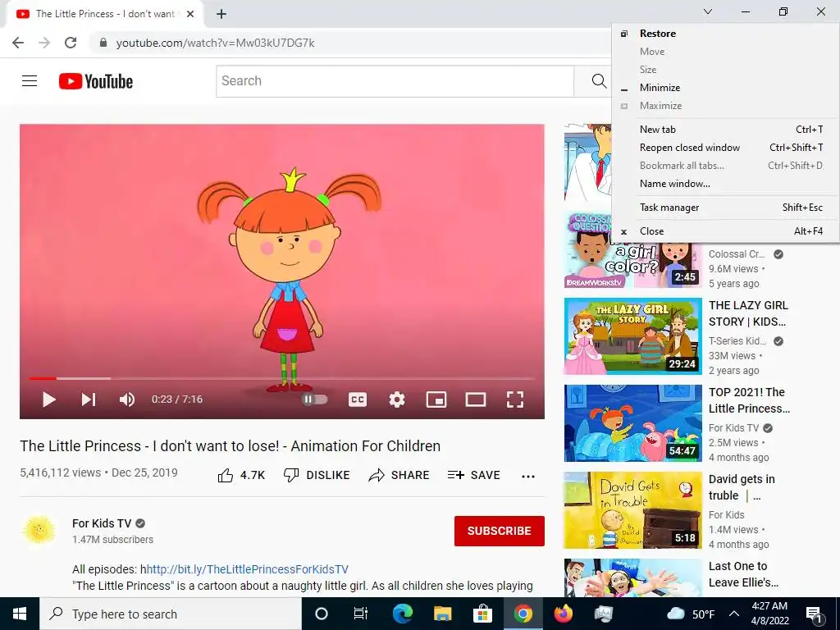
Task: Close the Little Princess browser tab
Action: point(190,14)
